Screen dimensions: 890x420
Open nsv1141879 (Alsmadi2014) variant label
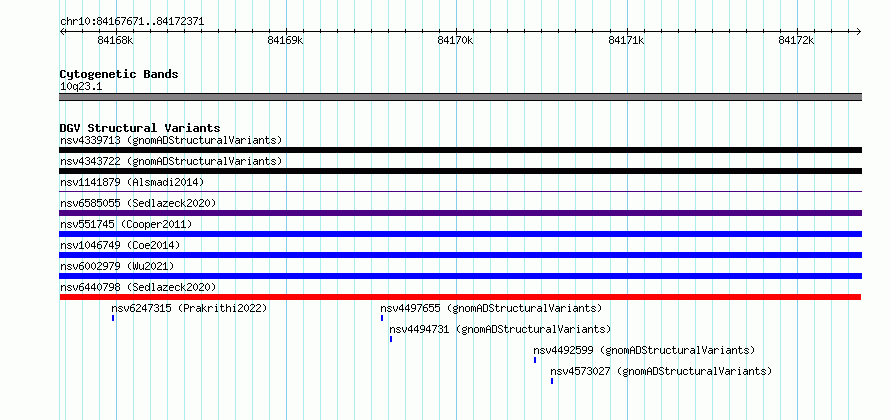coord(132,182)
